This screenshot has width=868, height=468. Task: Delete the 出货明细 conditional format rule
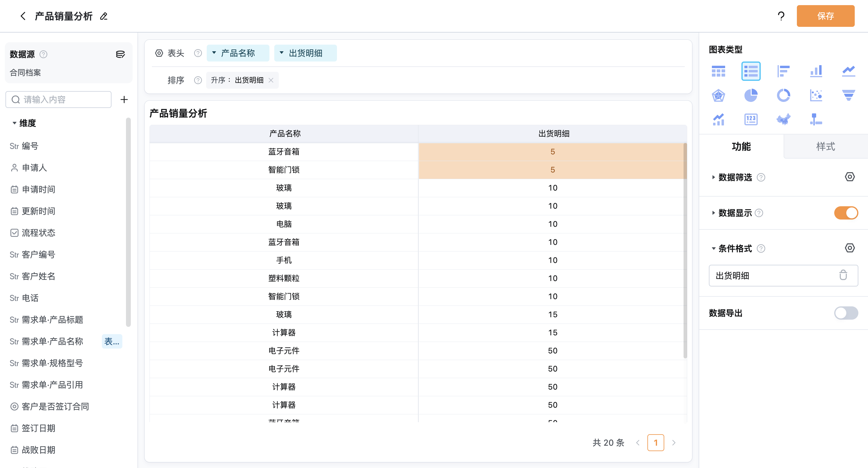pos(843,275)
